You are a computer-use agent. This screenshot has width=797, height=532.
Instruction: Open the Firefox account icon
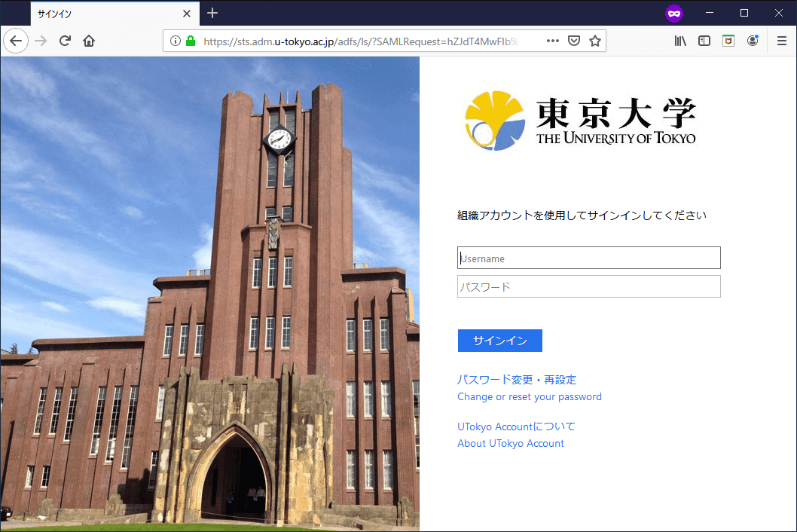tap(753, 41)
